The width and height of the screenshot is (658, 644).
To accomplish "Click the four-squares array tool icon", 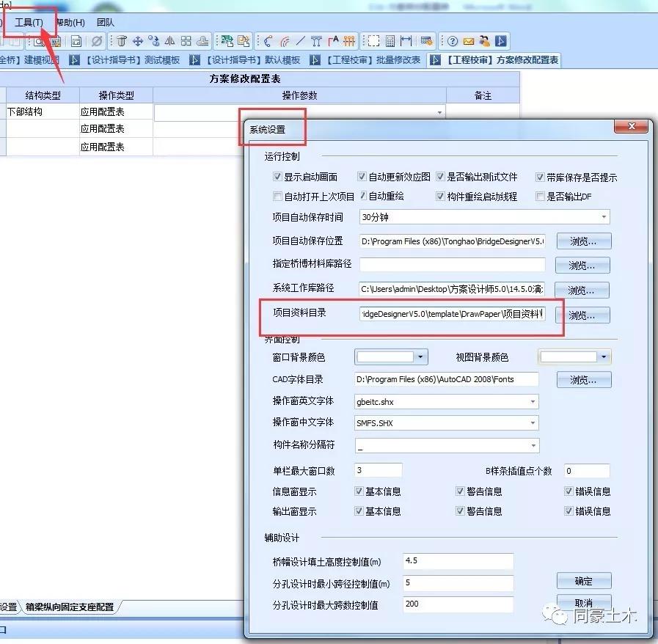I will 186,41.
